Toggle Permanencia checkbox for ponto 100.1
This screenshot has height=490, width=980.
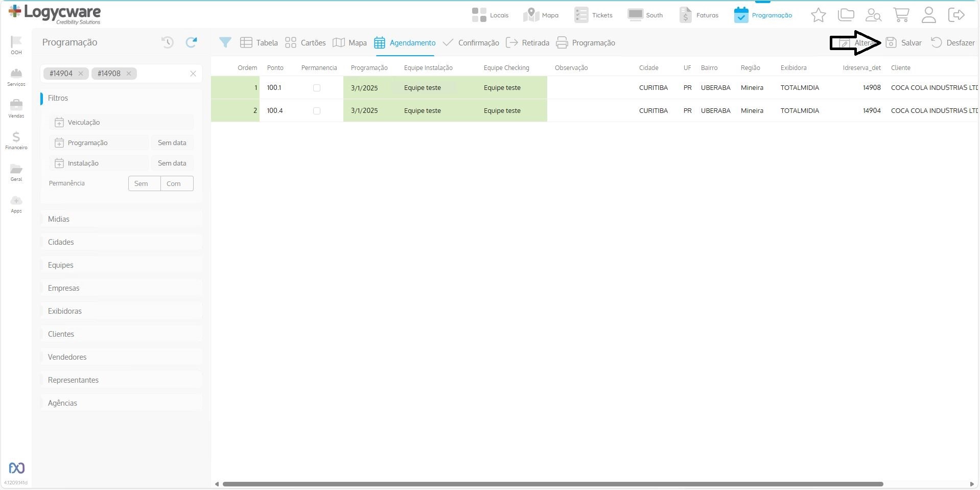(x=317, y=88)
